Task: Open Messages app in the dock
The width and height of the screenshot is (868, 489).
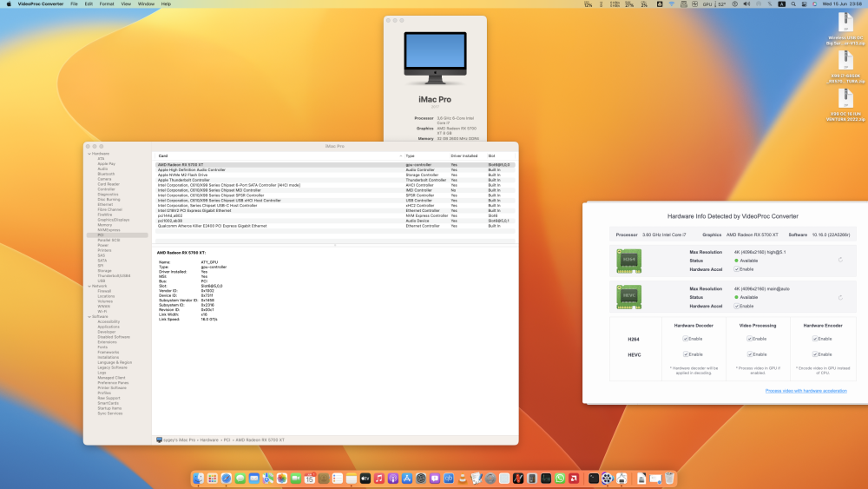Action: (x=240, y=479)
